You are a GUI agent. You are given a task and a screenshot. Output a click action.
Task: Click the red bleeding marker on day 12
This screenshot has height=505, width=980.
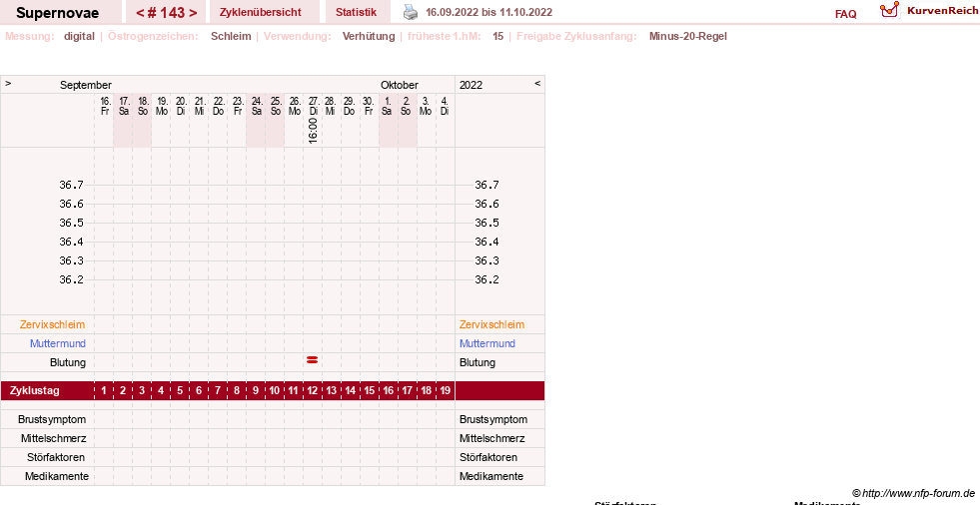(312, 360)
